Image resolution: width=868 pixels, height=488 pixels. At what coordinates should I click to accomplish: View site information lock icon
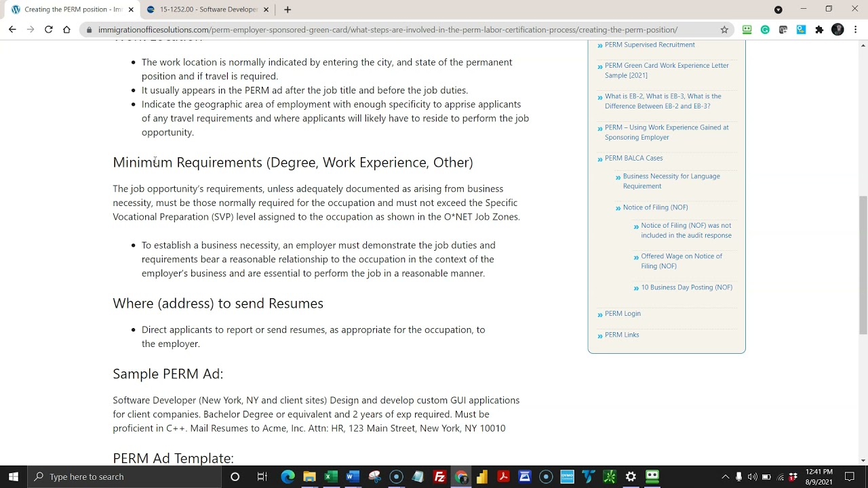[89, 30]
